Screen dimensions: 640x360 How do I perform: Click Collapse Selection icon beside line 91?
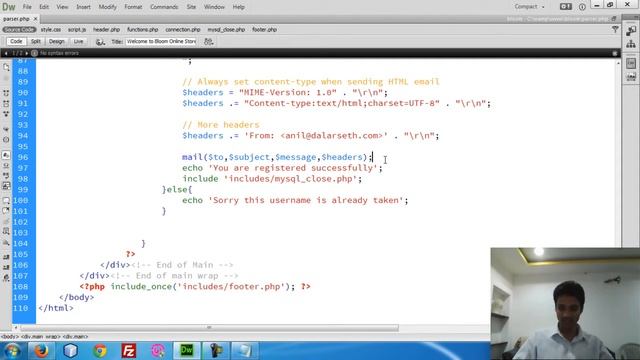(6, 104)
